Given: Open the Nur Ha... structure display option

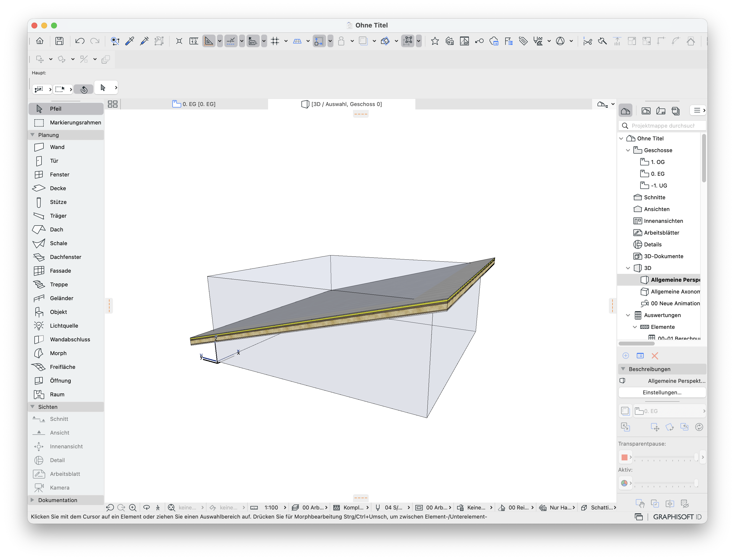Looking at the screenshot, I should 557,507.
